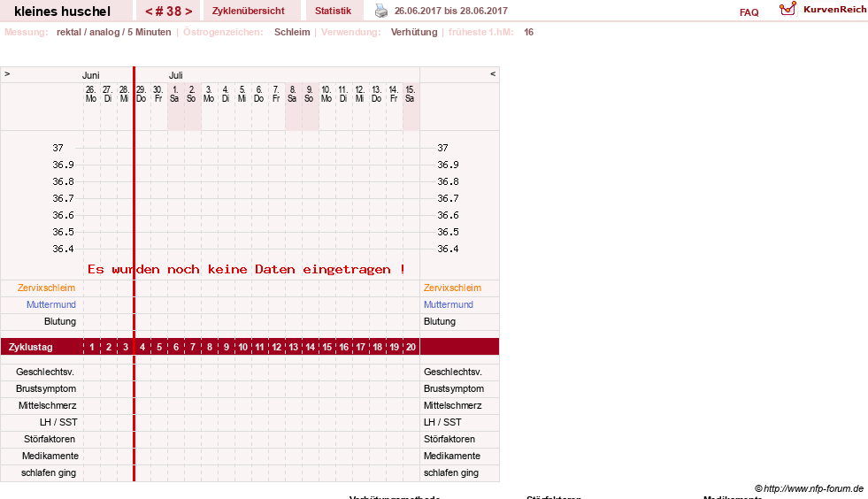Click the date range 26.06.2017 bis 28.06.2017
The height and width of the screenshot is (499, 868).
coord(450,11)
